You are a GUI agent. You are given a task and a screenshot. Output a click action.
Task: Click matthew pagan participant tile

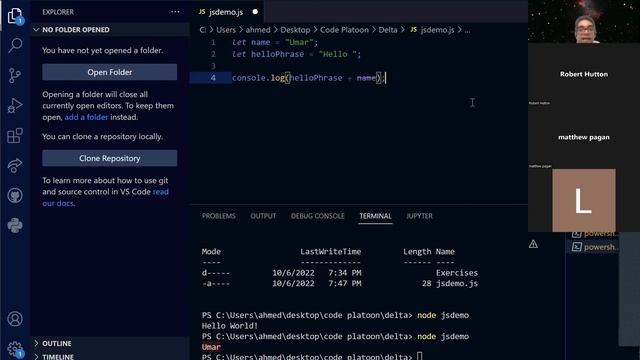pos(584,137)
